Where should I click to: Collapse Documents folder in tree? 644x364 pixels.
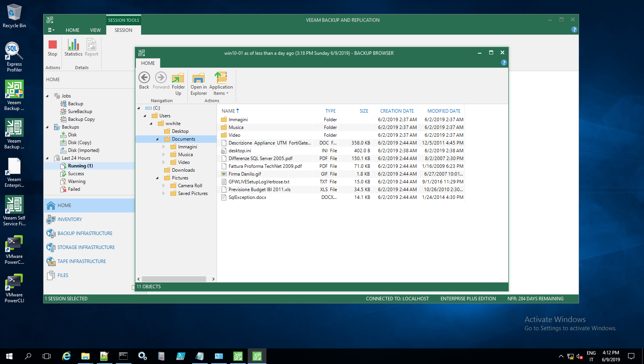pyautogui.click(x=157, y=139)
